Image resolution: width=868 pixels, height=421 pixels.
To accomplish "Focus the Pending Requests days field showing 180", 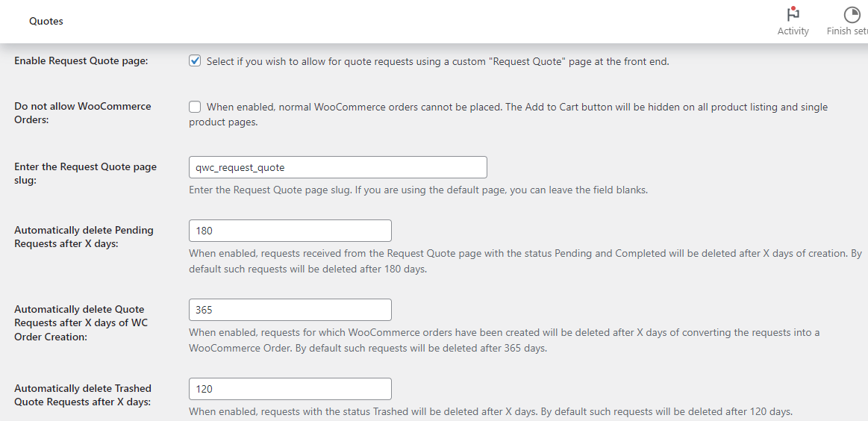I will 290,231.
